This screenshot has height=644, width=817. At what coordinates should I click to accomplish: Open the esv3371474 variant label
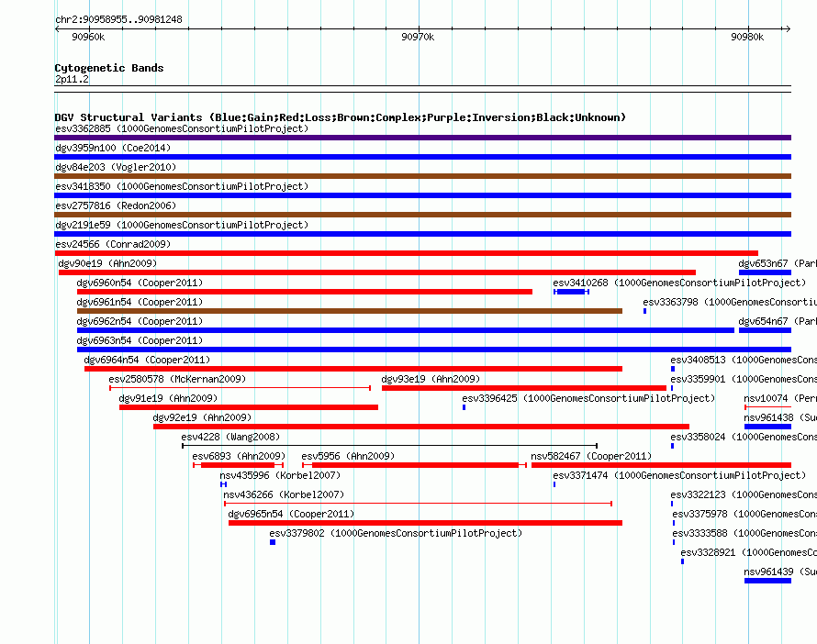pos(679,475)
